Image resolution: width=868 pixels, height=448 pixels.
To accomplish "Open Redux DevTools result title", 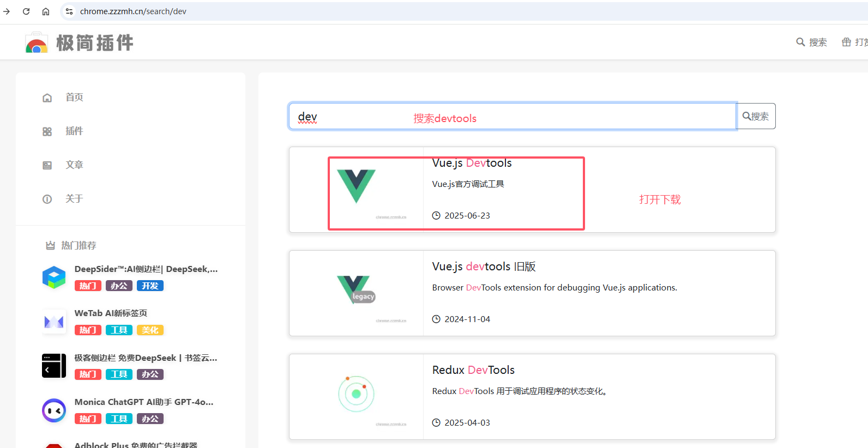I will click(473, 370).
